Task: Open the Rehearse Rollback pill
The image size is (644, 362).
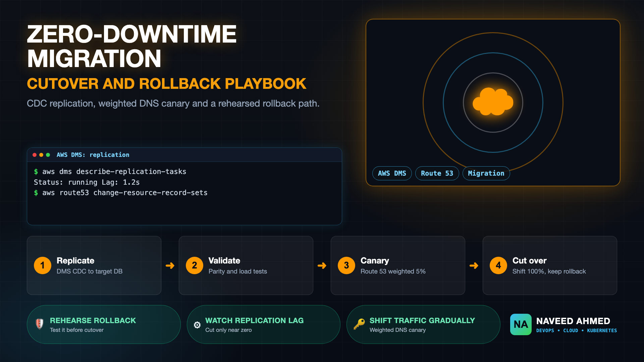Action: [104, 324]
